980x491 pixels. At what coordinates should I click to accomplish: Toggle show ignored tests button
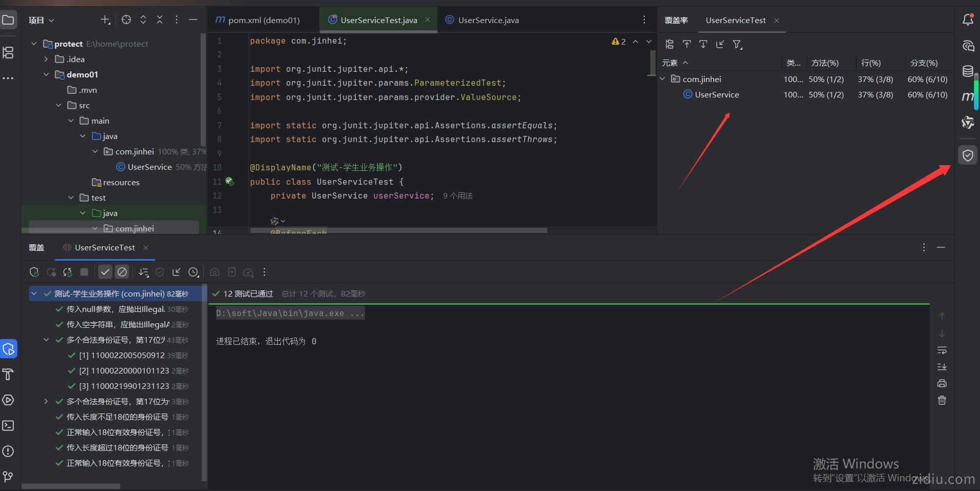pyautogui.click(x=122, y=272)
